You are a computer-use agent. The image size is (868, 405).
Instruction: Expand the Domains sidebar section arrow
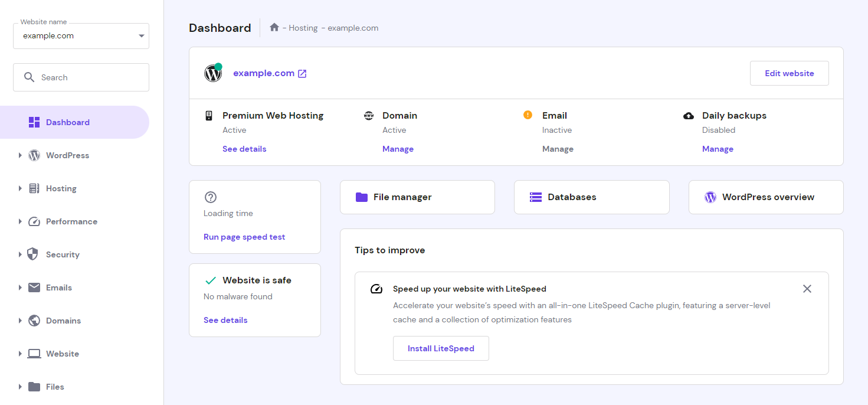(20, 321)
